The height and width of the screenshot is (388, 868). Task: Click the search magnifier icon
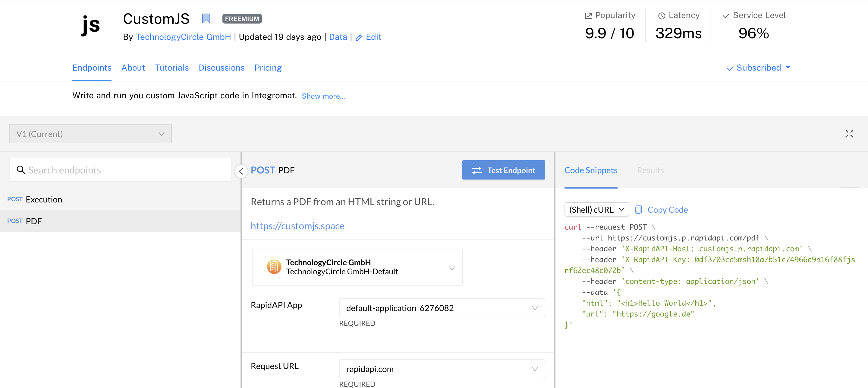[x=21, y=170]
